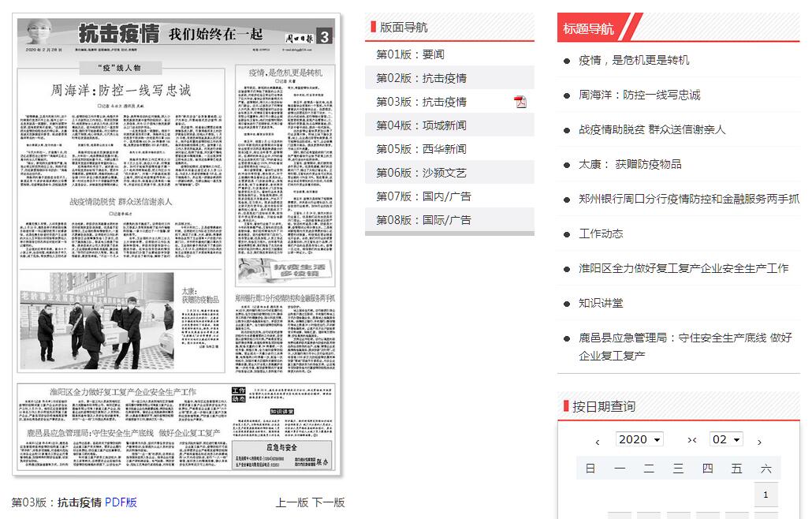
Task: Open the PDF icon beside 第03版
Action: pos(520,102)
